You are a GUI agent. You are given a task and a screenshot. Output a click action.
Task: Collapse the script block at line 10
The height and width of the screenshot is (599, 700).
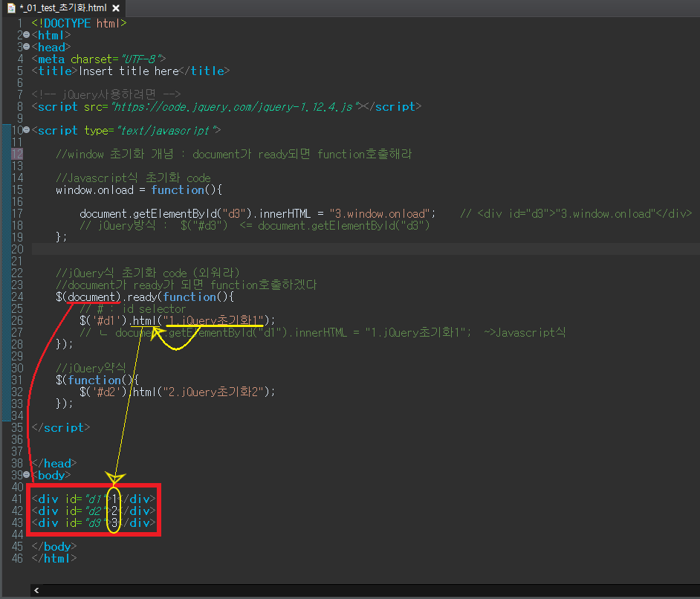[x=26, y=130]
